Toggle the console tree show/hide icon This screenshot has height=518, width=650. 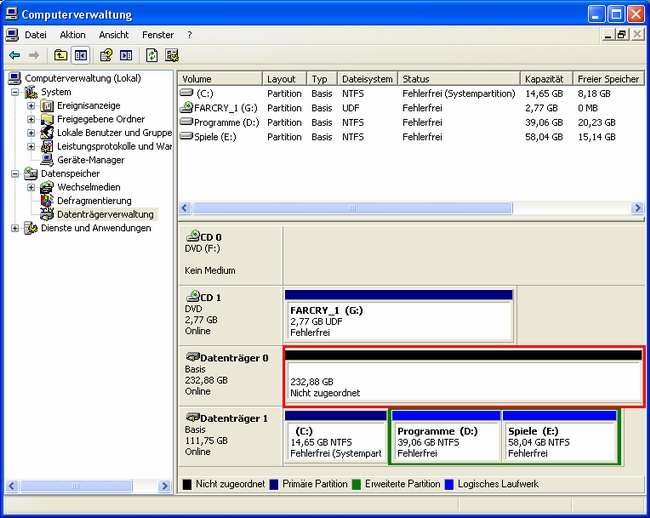coord(81,55)
